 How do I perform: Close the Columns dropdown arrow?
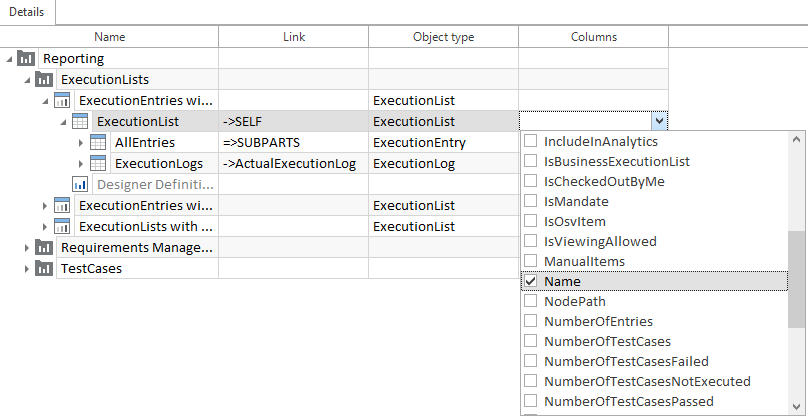(658, 121)
